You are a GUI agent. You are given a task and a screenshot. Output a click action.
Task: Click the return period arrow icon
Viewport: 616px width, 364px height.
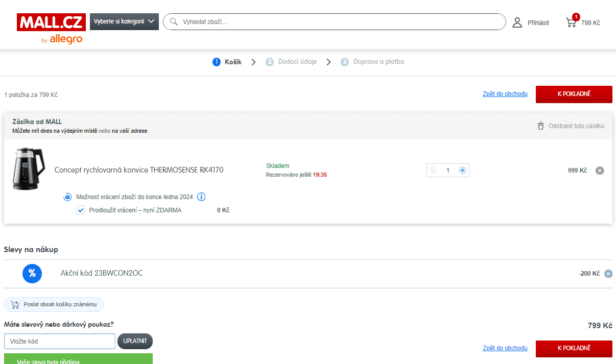coord(68,197)
